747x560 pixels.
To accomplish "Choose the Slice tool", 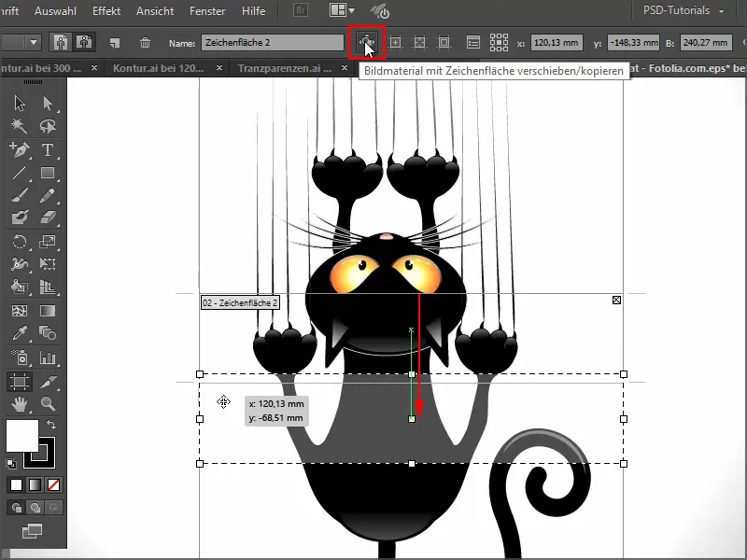I will point(48,382).
